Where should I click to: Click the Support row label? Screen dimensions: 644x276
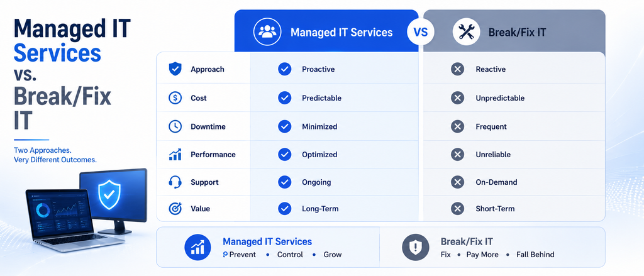[204, 182]
